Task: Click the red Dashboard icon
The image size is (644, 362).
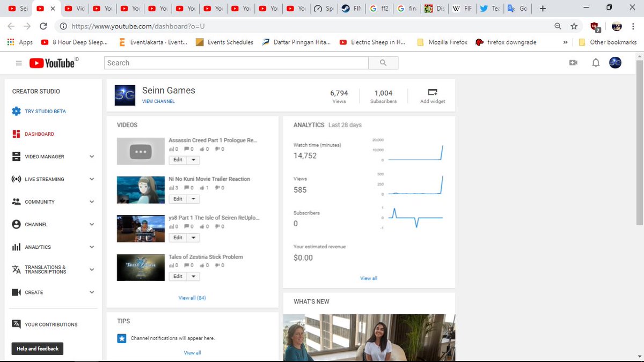Action: (x=16, y=134)
